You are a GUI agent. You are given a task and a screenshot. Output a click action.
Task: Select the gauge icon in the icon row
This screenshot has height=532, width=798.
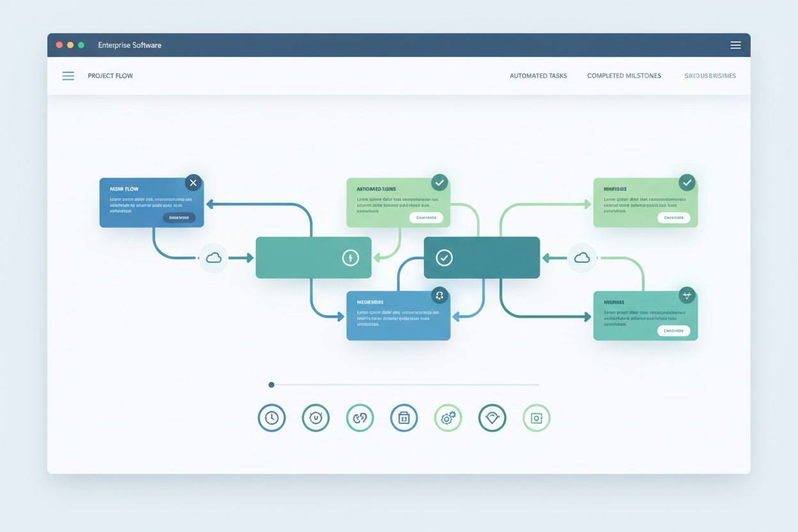[x=492, y=418]
